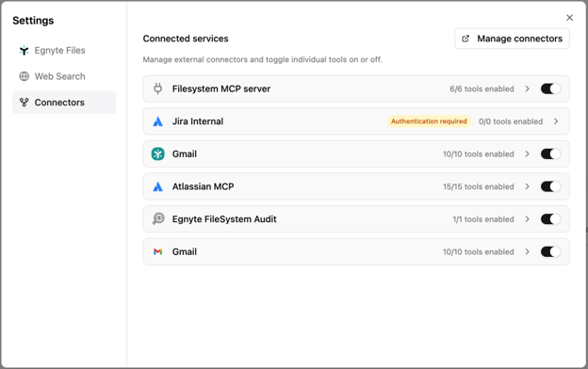Click the Manage connectors button

click(512, 39)
